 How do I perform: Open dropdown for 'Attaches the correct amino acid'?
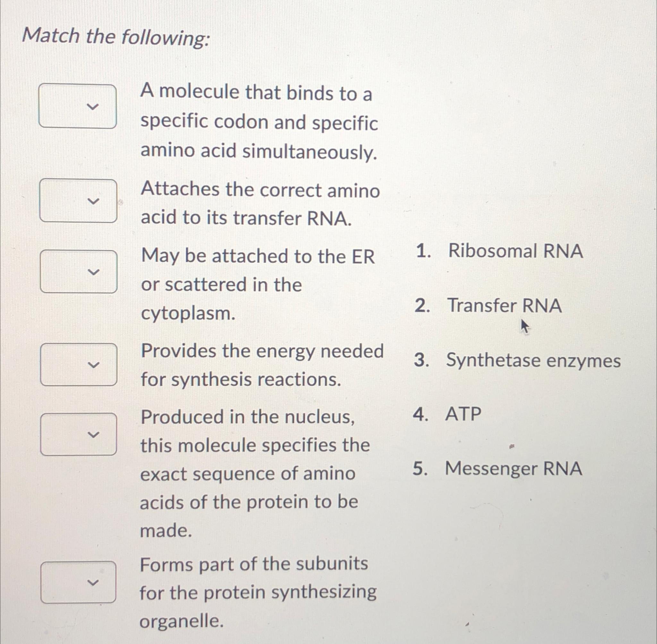pyautogui.click(x=78, y=200)
